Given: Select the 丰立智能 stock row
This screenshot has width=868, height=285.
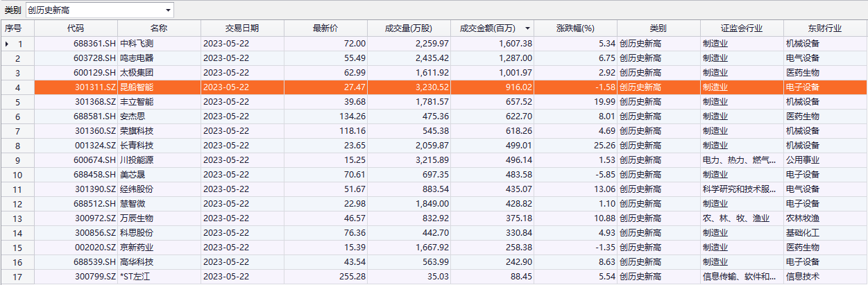Looking at the screenshot, I should (x=137, y=102).
